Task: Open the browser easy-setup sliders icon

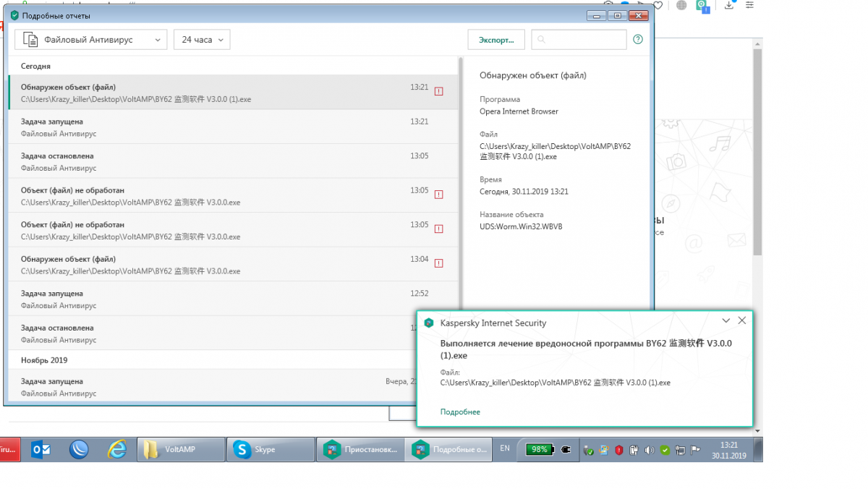Action: 750,4
